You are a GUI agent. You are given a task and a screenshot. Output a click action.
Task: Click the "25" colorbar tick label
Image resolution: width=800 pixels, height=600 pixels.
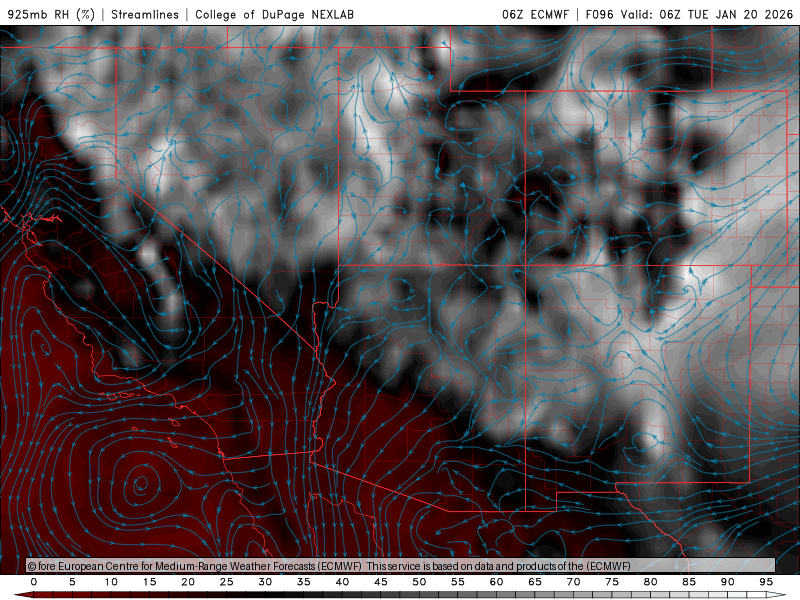click(x=227, y=582)
